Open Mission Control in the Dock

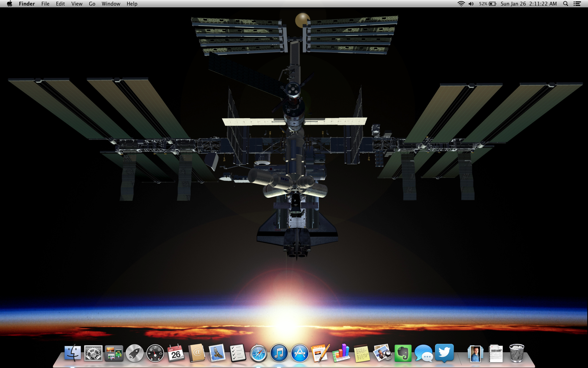[114, 353]
